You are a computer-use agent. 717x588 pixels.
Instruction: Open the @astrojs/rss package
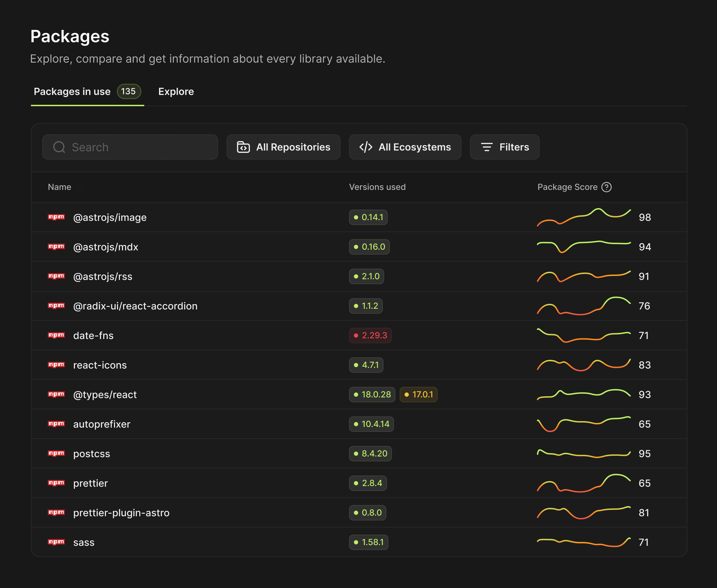click(x=103, y=276)
